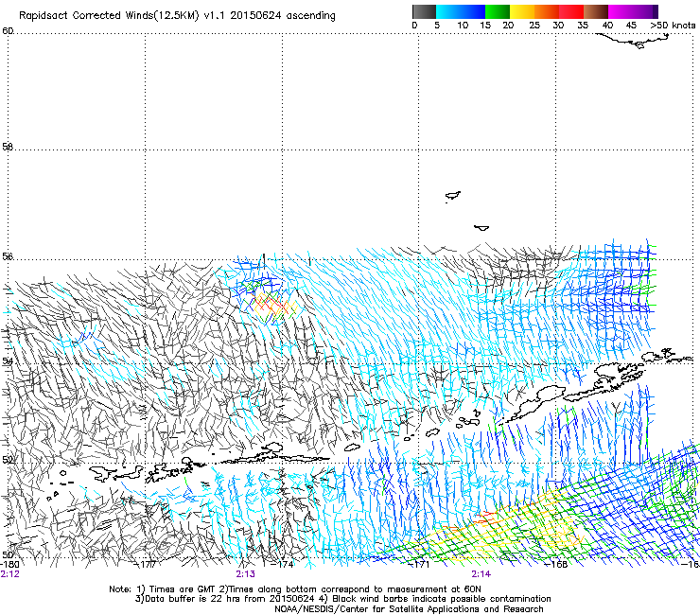This screenshot has height=615, width=700.
Task: Click the gray 0-5 knots legend swatch
Action: coord(424,11)
